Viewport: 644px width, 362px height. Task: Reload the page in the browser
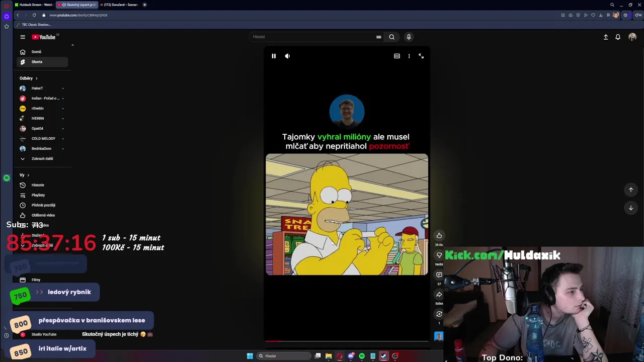tap(34, 15)
